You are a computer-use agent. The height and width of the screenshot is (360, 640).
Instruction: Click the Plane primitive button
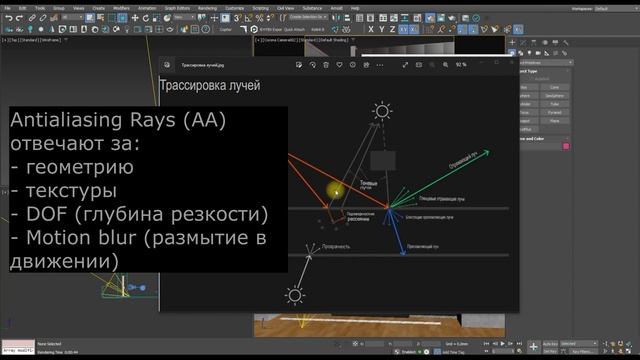[x=555, y=121]
